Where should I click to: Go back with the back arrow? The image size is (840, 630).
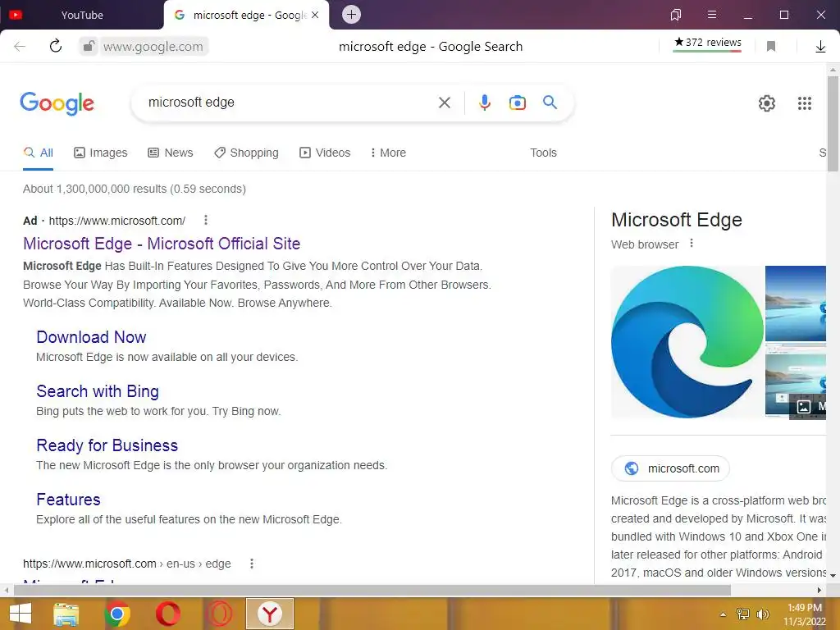click(20, 47)
